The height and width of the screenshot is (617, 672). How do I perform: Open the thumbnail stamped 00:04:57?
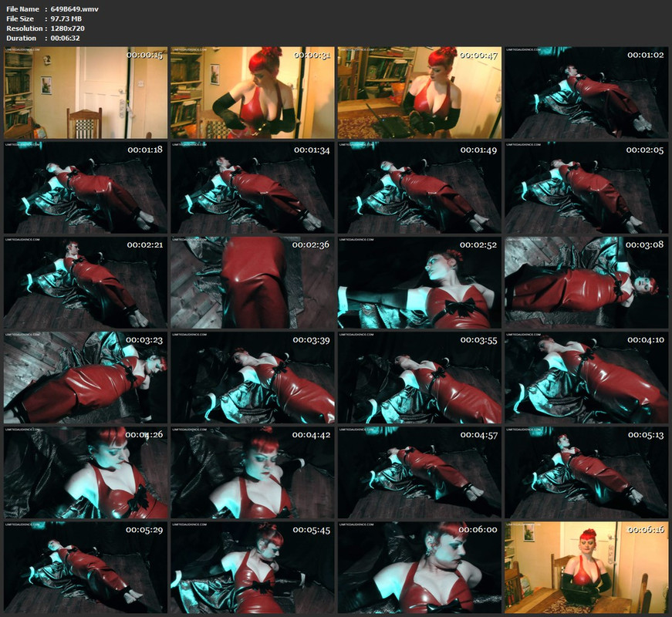[420, 473]
